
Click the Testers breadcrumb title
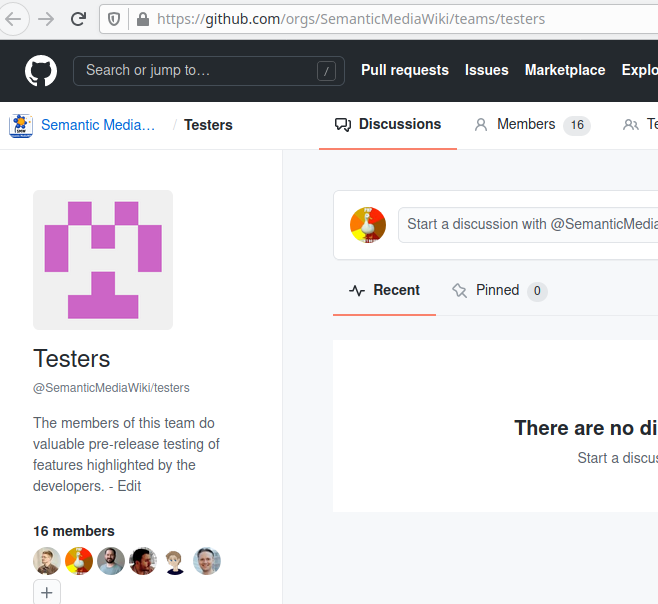click(208, 125)
